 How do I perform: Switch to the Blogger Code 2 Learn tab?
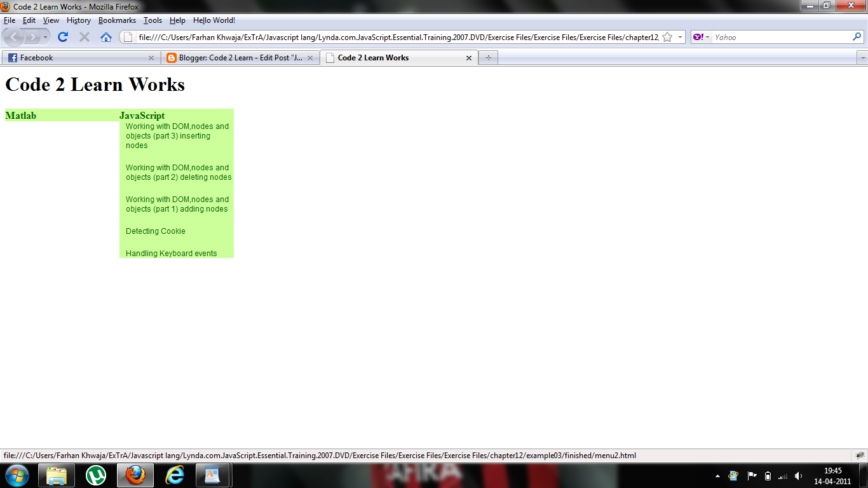click(x=240, y=58)
